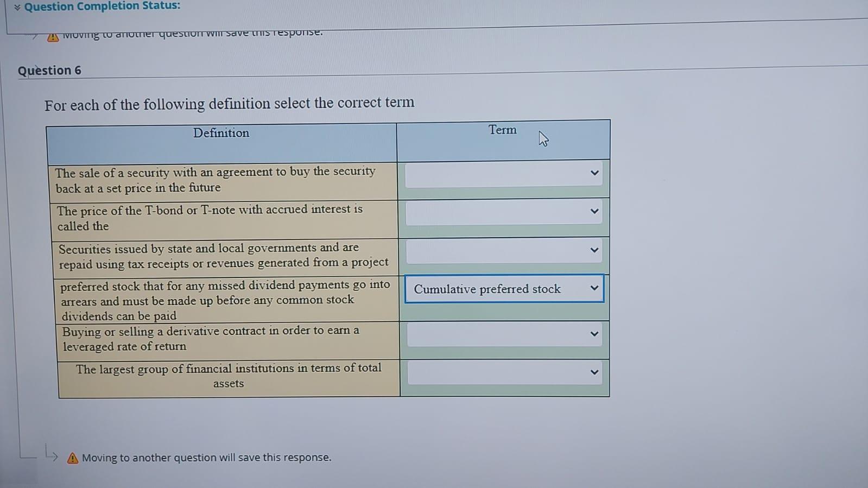Click the arrow icon on the Cumulative preferred stock dropdown
Screen dimensions: 868x488
tap(593, 288)
